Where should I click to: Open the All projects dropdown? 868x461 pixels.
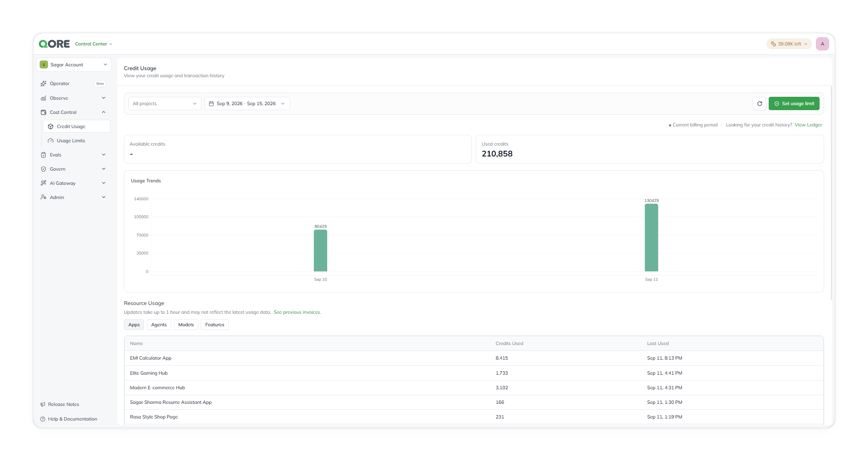pos(165,103)
